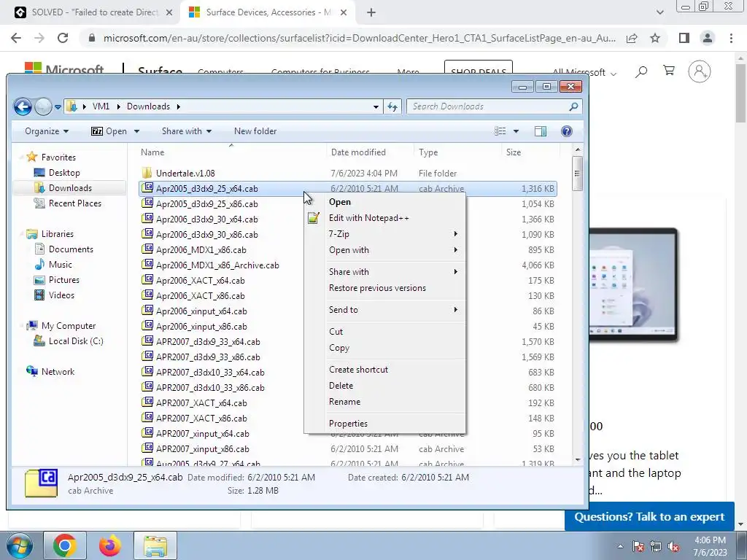
Task: Select Delete in the context menu
Action: point(384,386)
